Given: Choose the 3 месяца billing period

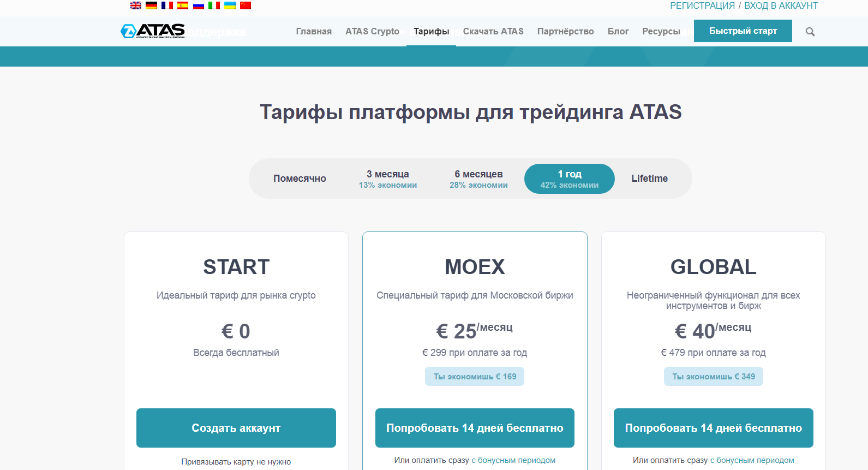Looking at the screenshot, I should tap(388, 179).
